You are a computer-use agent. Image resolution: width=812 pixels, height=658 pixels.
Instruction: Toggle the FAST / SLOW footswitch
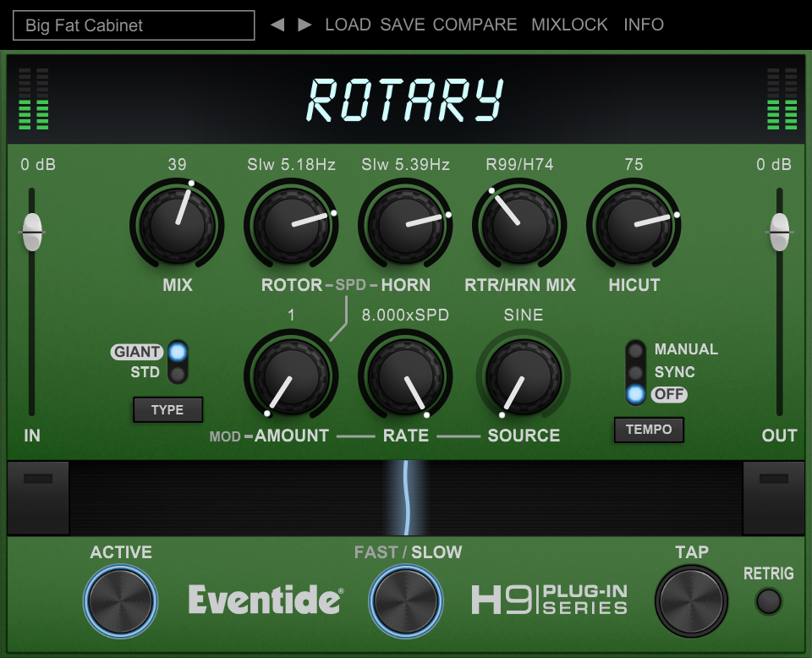click(406, 601)
